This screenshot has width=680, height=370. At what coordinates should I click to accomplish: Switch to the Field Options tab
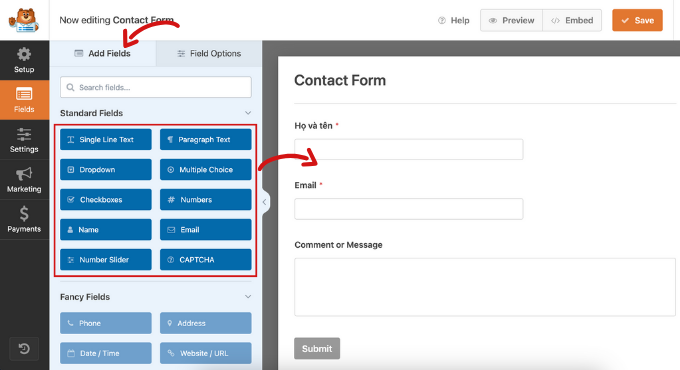click(209, 53)
